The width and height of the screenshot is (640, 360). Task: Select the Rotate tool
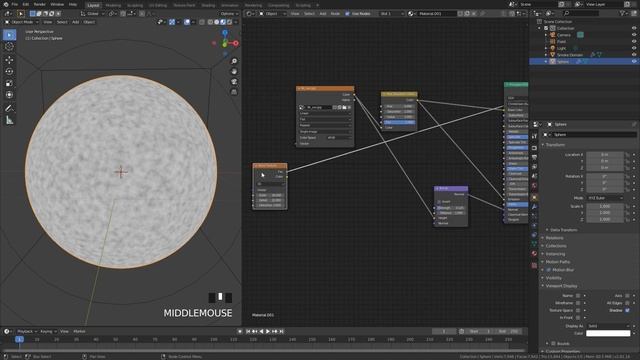pos(9,71)
